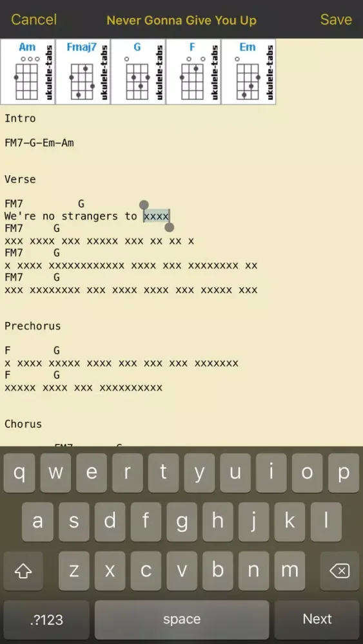Cancel editing the song
The height and width of the screenshot is (644, 363).
(34, 19)
